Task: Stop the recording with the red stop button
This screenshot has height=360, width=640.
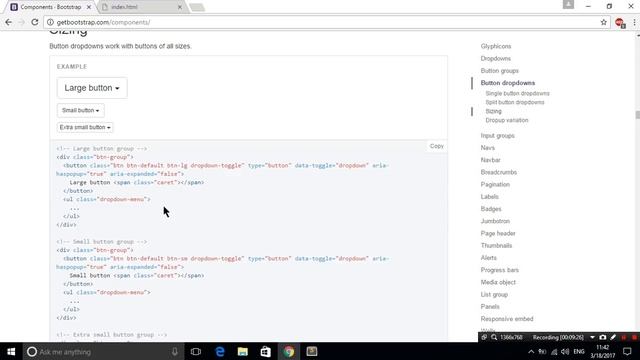Action: pyautogui.click(x=634, y=337)
